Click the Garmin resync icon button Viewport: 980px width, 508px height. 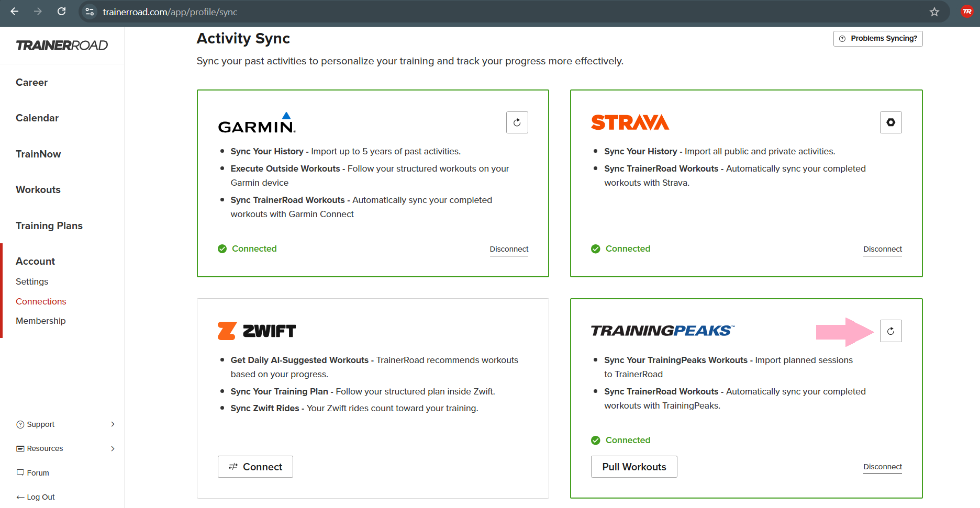pos(517,122)
